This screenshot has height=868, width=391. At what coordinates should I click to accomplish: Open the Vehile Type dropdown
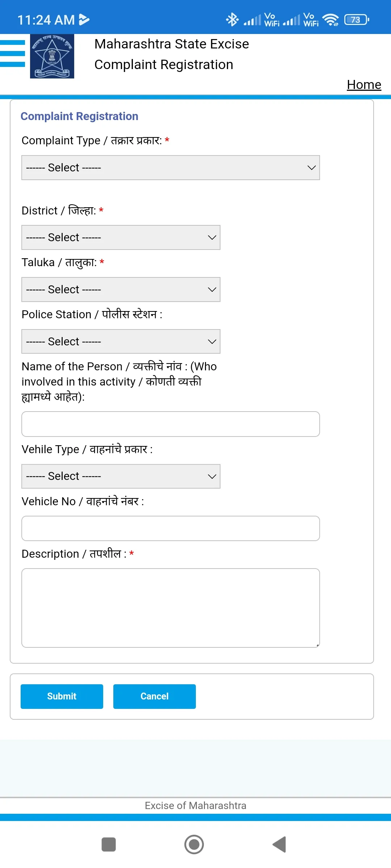tap(121, 476)
